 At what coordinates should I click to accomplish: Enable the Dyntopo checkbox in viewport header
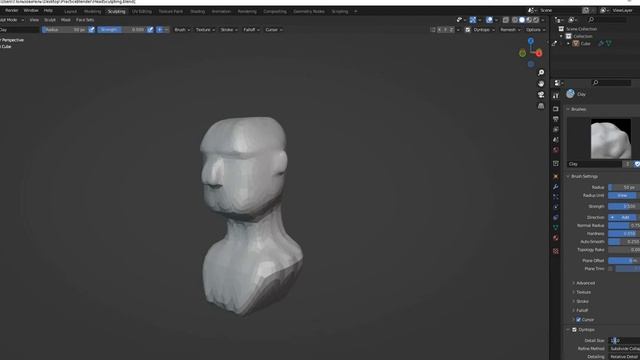[x=468, y=30]
